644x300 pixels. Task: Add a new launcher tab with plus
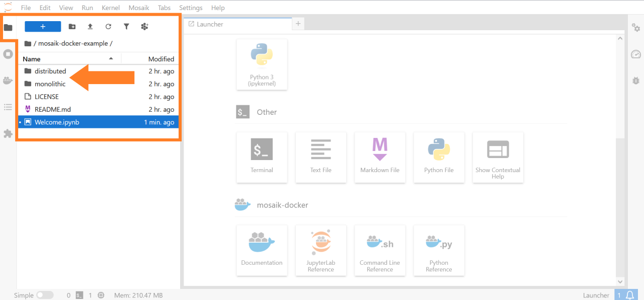298,24
